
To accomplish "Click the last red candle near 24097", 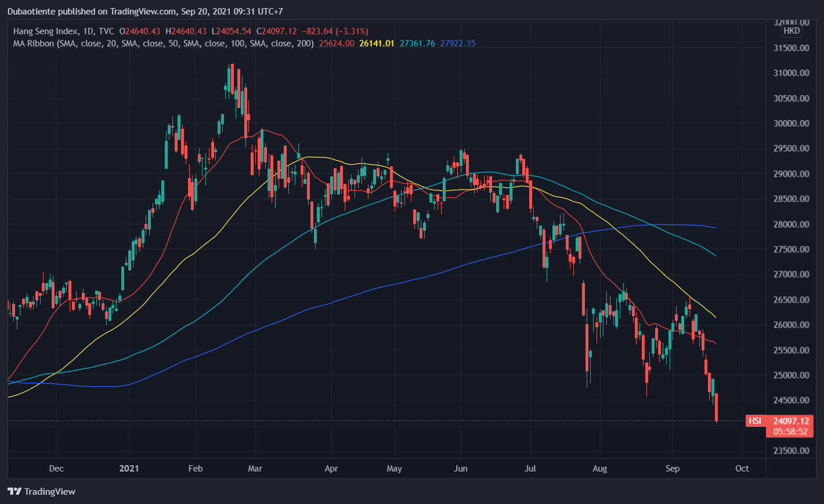I will click(x=717, y=407).
